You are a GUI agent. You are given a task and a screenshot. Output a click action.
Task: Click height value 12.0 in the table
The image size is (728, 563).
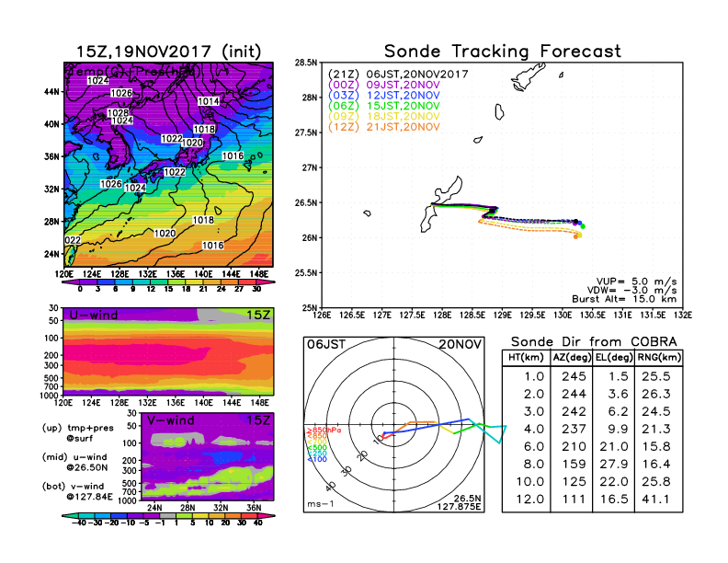click(x=530, y=500)
